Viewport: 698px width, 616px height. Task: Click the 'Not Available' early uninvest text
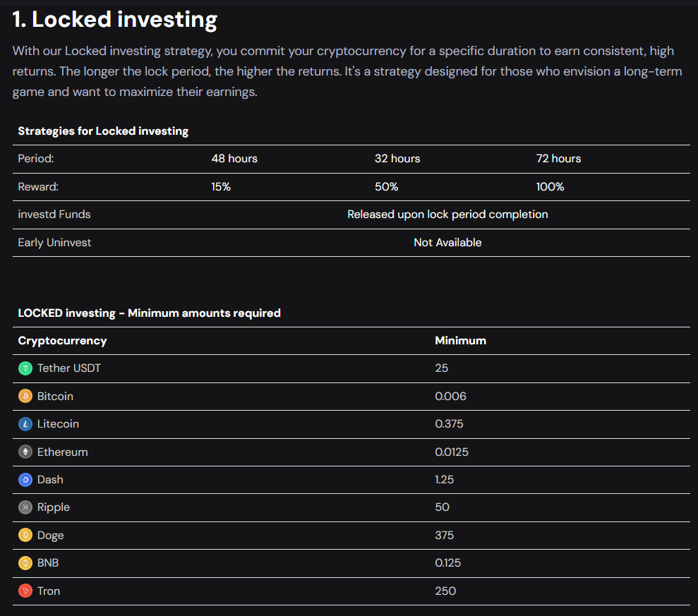click(x=447, y=243)
